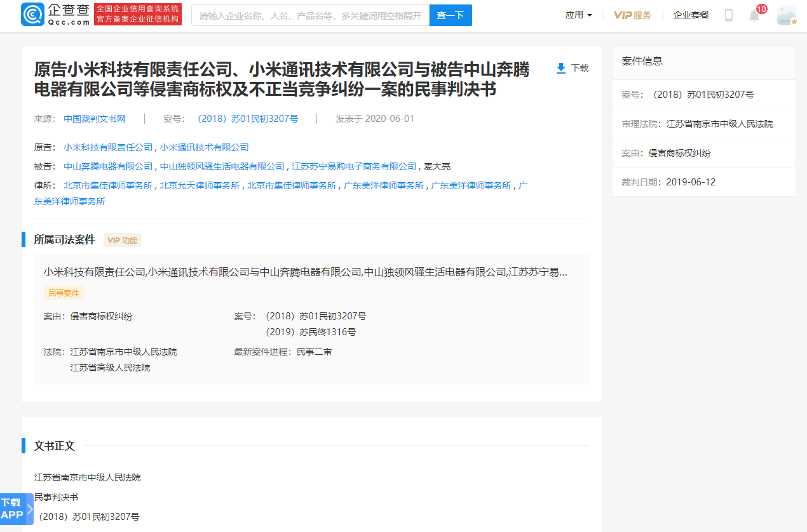This screenshot has width=807, height=532.
Task: Click the VIP 功能 badge
Action: pyautogui.click(x=122, y=240)
